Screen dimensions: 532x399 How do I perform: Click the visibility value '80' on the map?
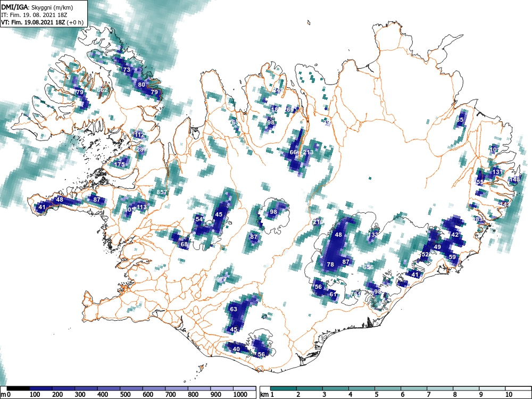pyautogui.click(x=142, y=85)
